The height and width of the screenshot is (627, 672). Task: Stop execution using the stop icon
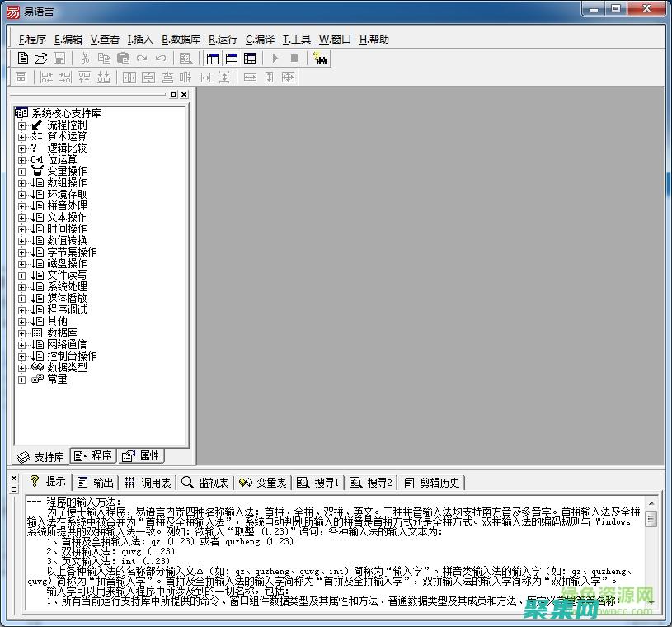pos(294,58)
